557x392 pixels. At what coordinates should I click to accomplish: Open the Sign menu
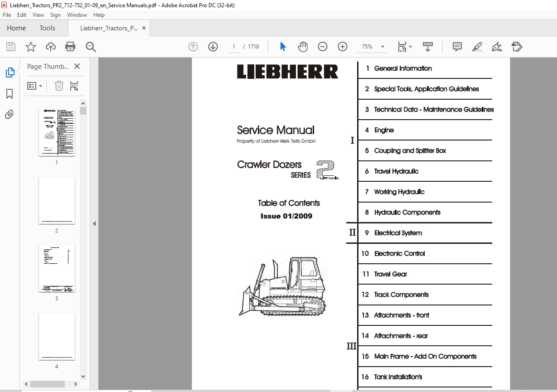(x=55, y=15)
